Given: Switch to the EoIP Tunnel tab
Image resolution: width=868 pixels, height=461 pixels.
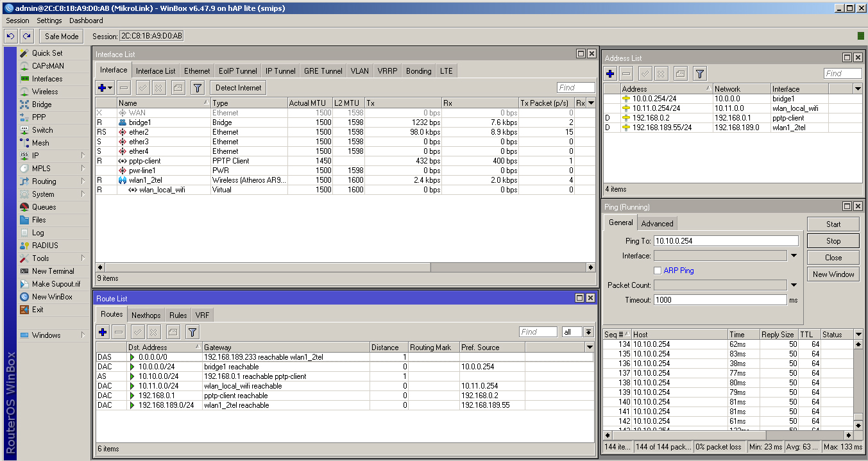Looking at the screenshot, I should click(x=238, y=71).
